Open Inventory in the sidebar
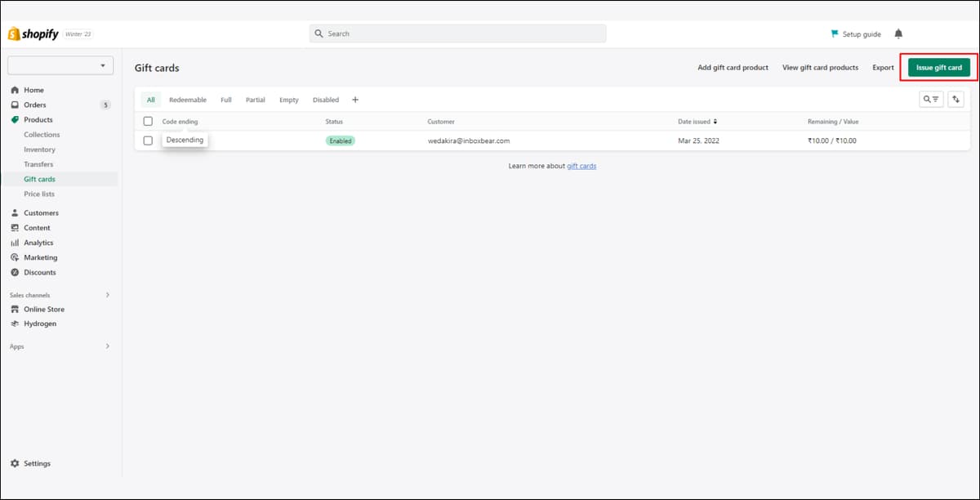The image size is (980, 500). coord(40,150)
